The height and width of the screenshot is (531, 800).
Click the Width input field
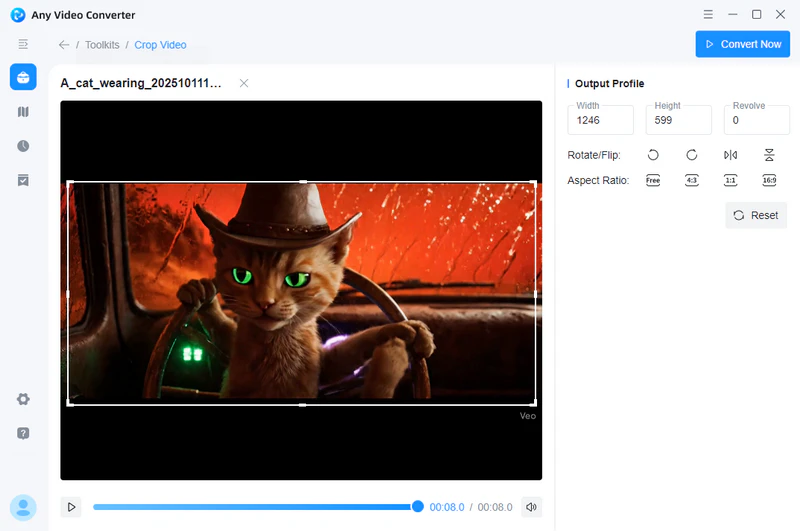coord(600,120)
